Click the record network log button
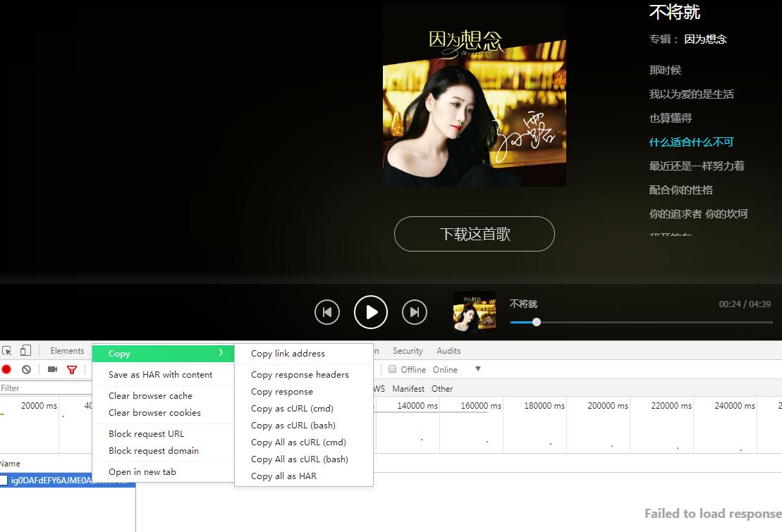 coord(7,369)
